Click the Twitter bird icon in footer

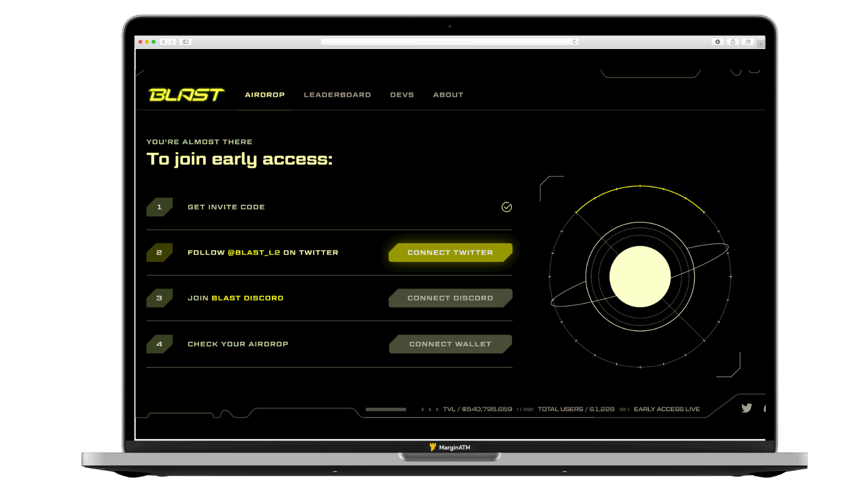(747, 408)
